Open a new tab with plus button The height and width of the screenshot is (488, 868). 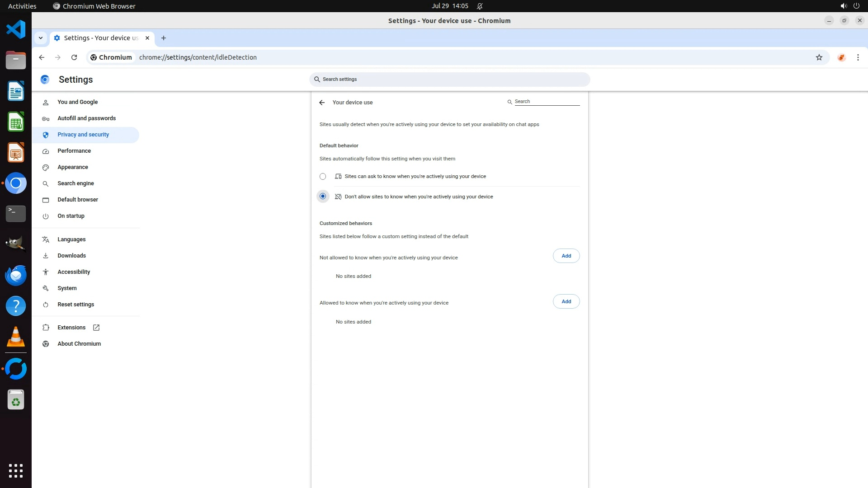tap(164, 38)
